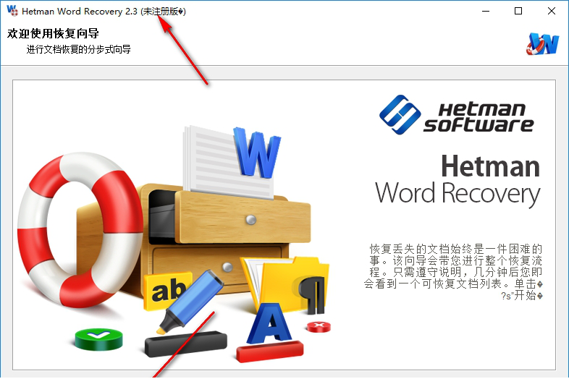The image size is (569, 392).
Task: Maximize the Hetman Word Recovery window
Action: 518,11
